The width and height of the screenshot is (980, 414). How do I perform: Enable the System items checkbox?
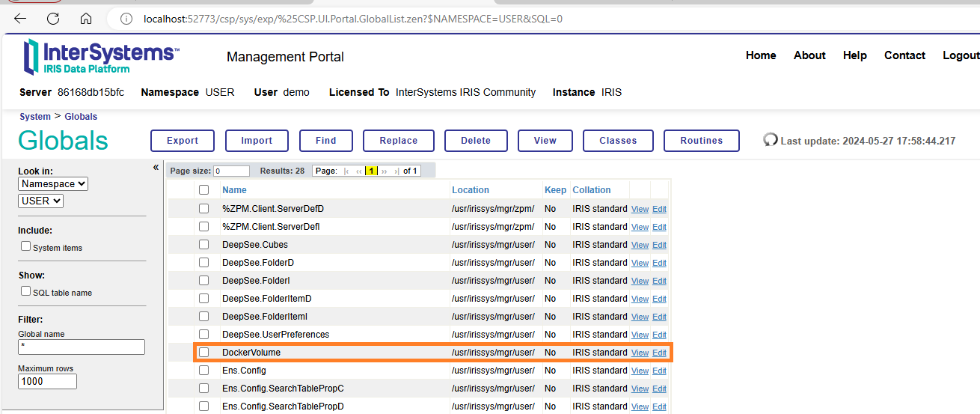point(26,246)
